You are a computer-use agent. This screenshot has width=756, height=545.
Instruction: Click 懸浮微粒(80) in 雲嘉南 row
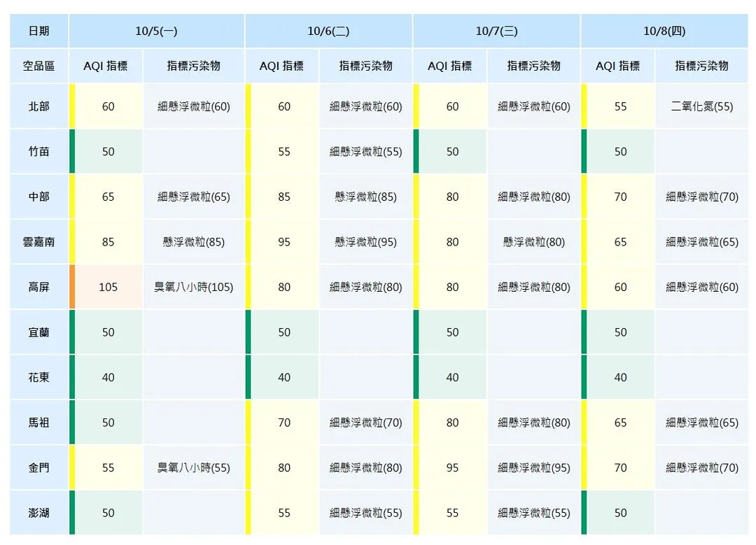533,242
